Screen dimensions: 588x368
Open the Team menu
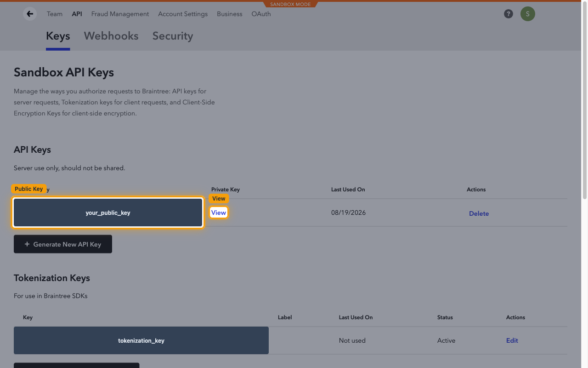pos(55,14)
